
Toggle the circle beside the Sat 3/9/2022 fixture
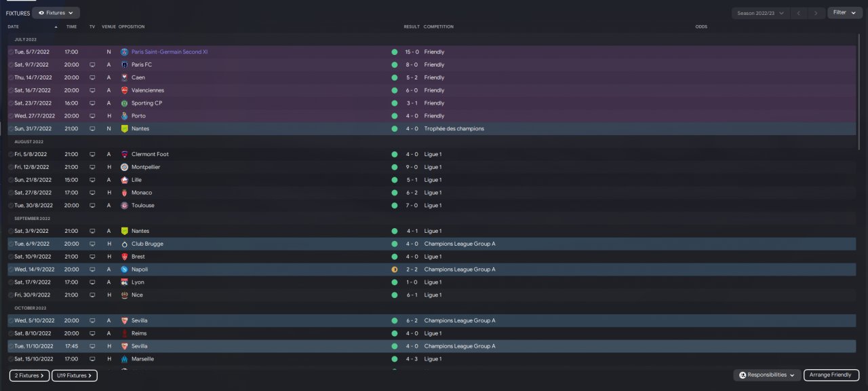11,231
